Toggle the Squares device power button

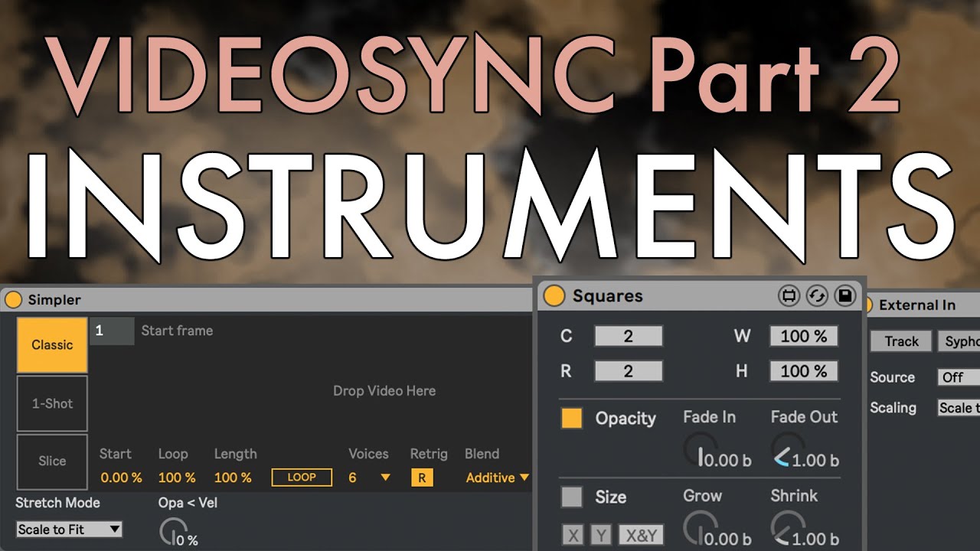click(x=554, y=295)
